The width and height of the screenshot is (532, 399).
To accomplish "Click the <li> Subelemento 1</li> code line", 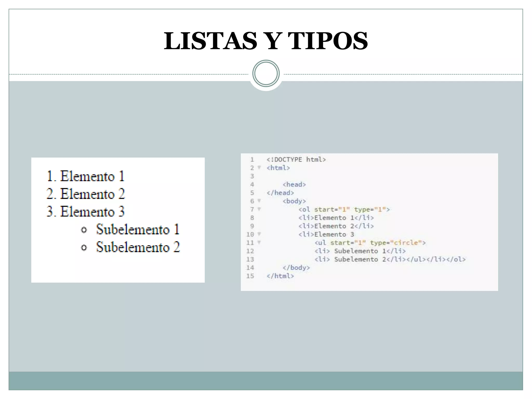I will coord(360,251).
